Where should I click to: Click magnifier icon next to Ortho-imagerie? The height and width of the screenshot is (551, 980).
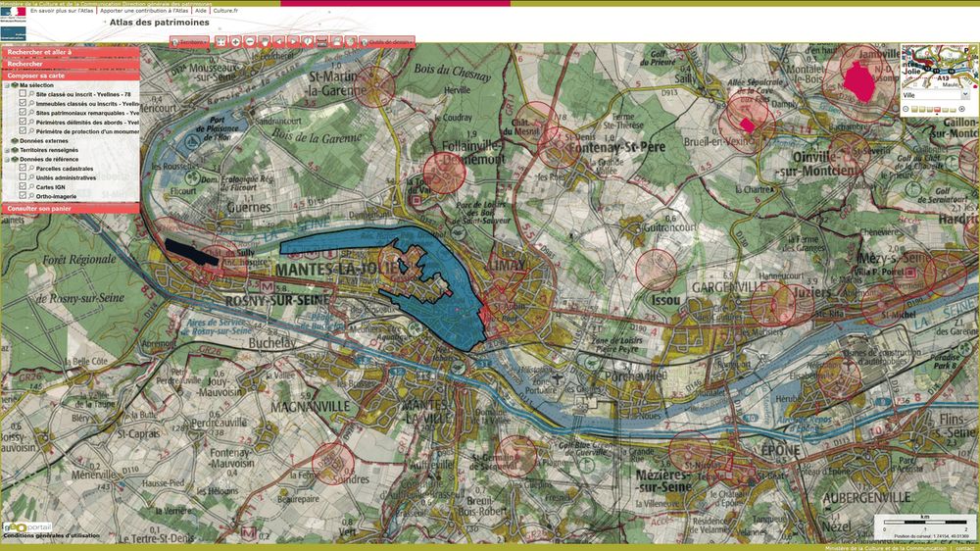click(31, 196)
